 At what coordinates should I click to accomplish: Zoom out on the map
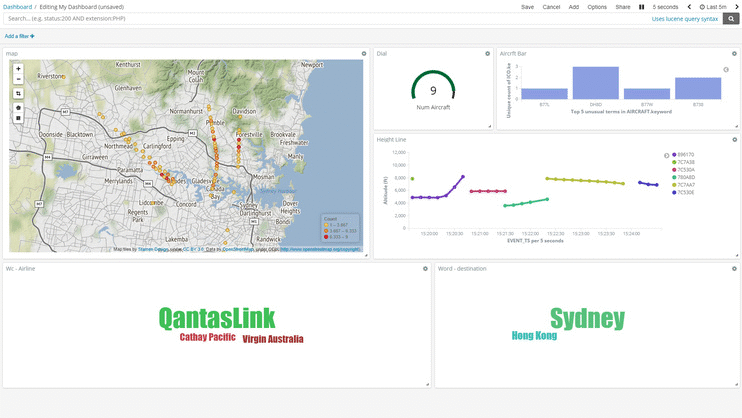click(x=18, y=79)
